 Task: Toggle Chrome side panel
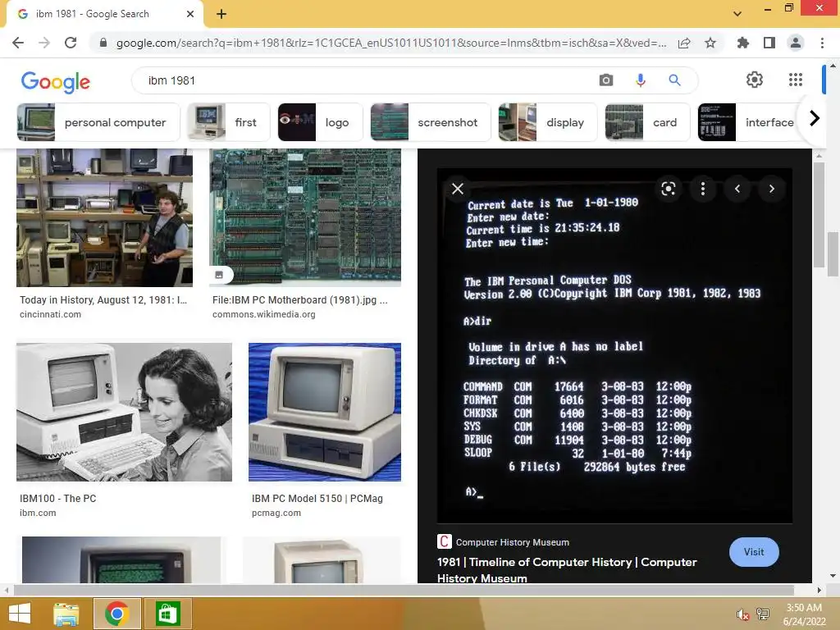click(769, 43)
